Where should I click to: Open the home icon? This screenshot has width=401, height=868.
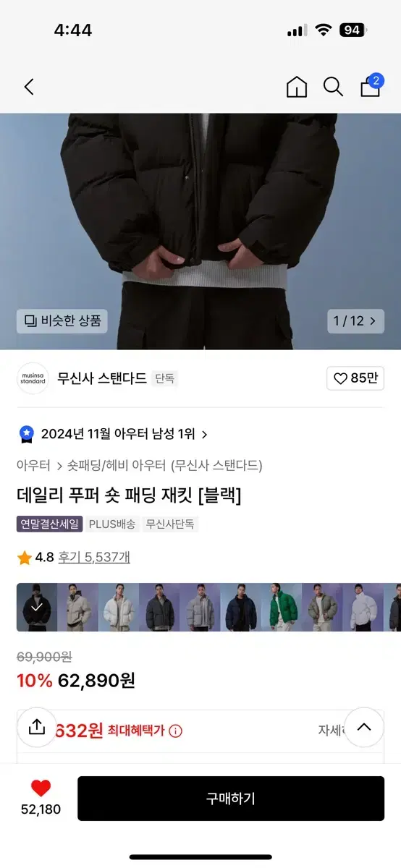pyautogui.click(x=297, y=88)
